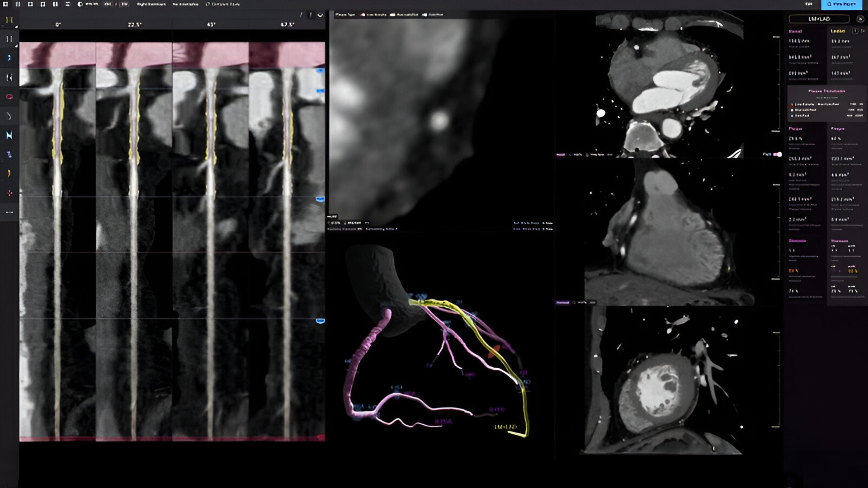Toggle the pink switch below axial view
The width and height of the screenshot is (868, 488).
click(777, 155)
